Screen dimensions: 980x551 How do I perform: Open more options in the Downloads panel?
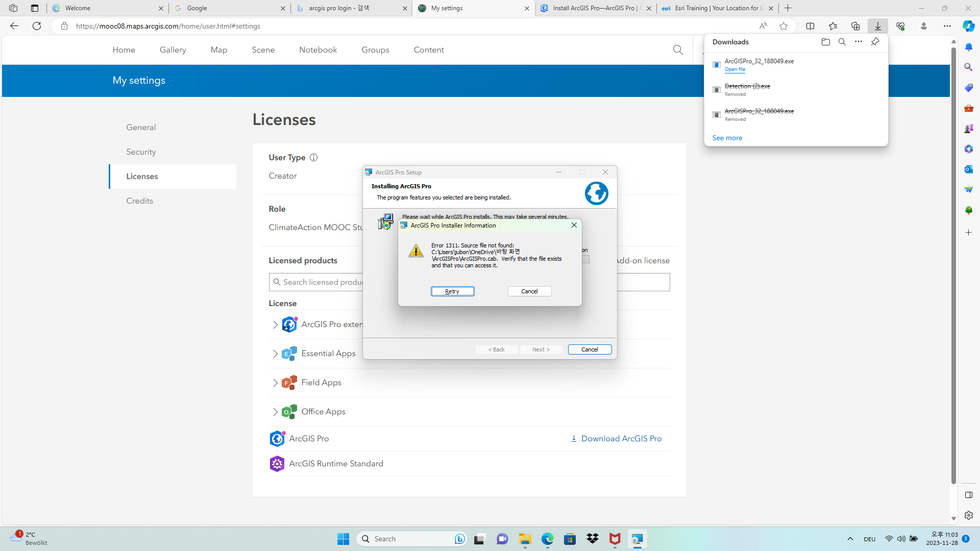859,42
